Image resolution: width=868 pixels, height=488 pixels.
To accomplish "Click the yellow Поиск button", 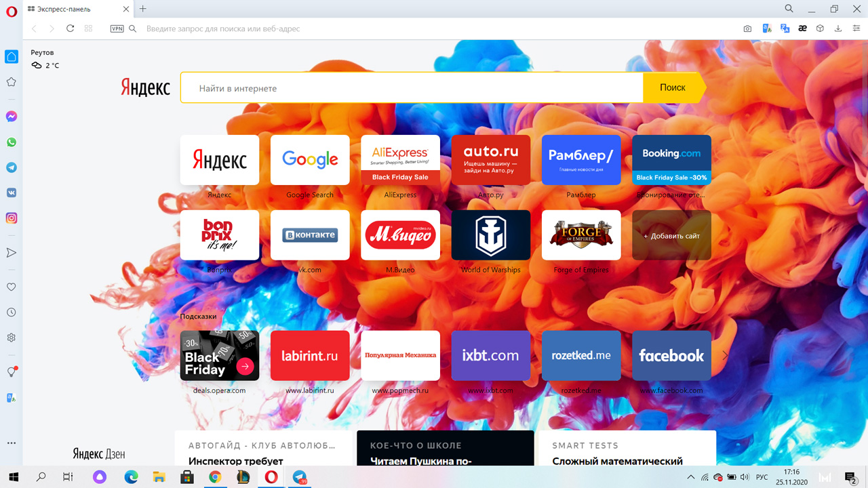I will pyautogui.click(x=672, y=87).
